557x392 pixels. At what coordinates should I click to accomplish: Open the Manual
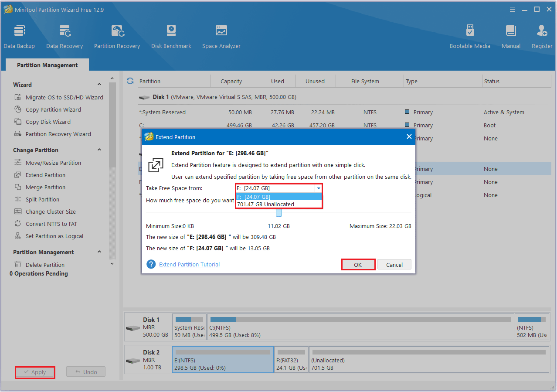[x=510, y=35]
